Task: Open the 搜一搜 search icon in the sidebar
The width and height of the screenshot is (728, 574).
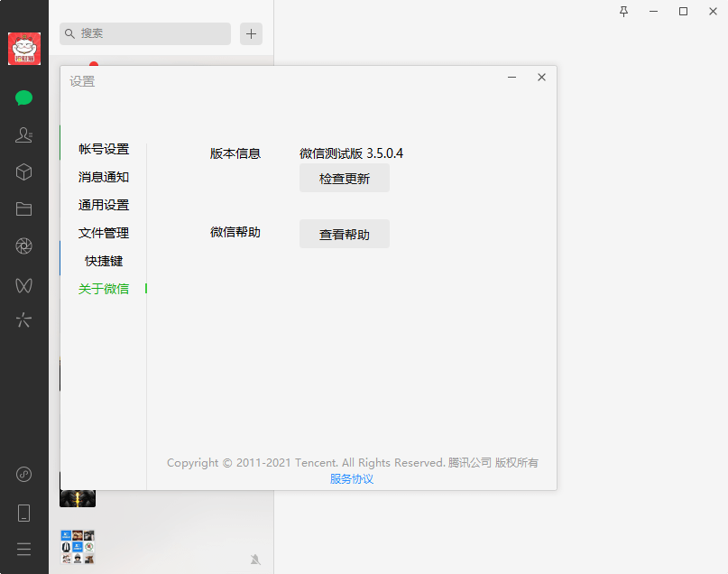Action: [24, 320]
